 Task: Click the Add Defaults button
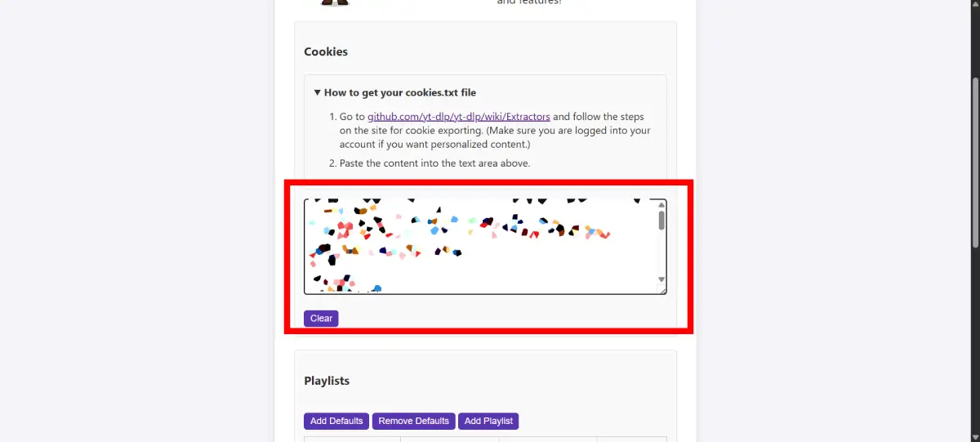coord(336,421)
